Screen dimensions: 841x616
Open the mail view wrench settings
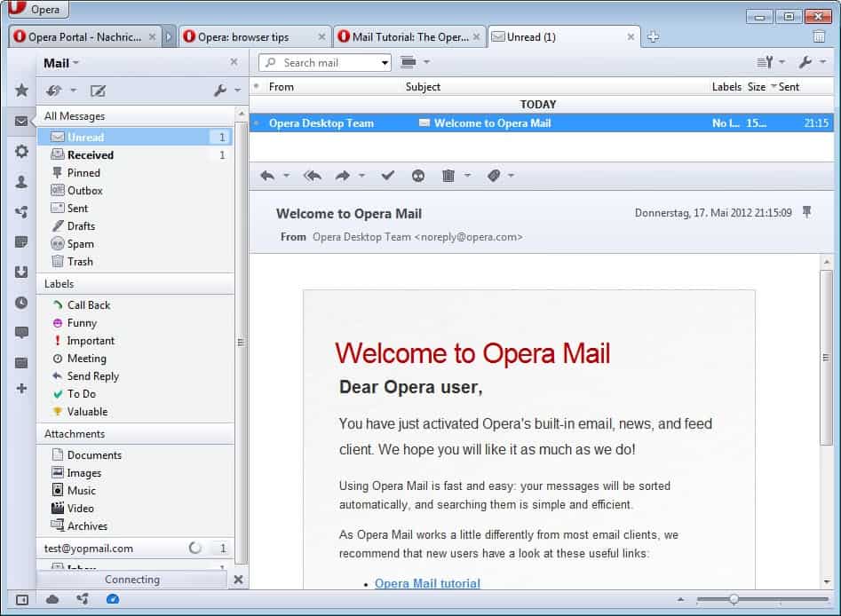805,62
